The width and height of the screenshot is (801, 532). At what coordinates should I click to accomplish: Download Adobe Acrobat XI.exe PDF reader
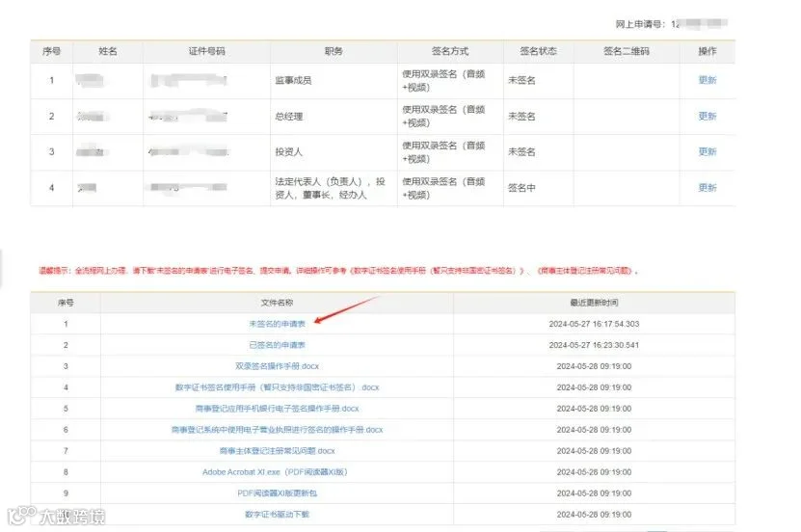(x=275, y=472)
